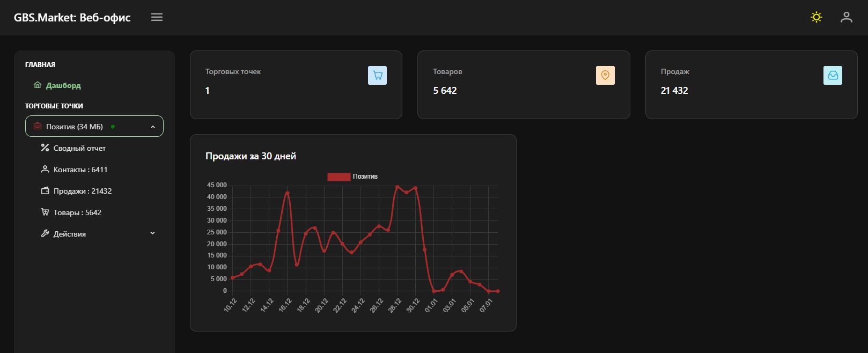Click the inbox icon in Продаж card
The width and height of the screenshot is (868, 353).
pyautogui.click(x=833, y=76)
